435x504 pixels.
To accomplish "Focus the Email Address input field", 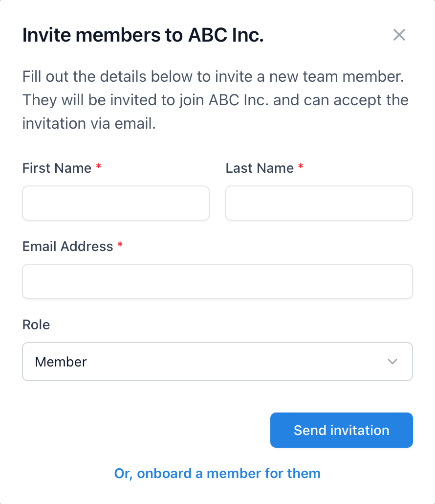I will click(x=217, y=281).
